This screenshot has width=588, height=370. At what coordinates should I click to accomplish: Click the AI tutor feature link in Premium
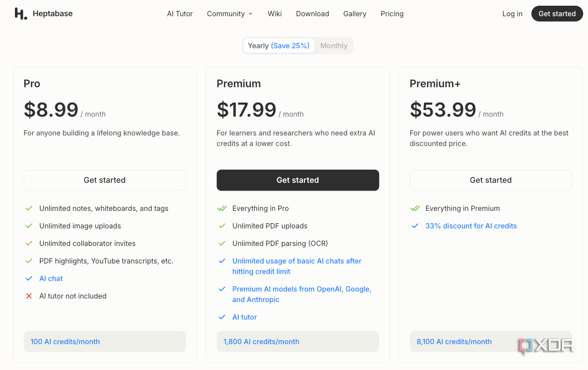click(244, 317)
